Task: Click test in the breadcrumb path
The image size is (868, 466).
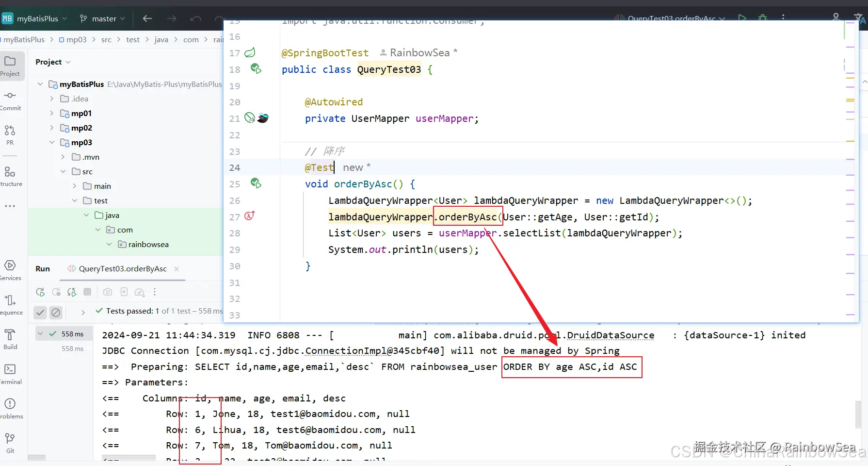Action: [133, 40]
